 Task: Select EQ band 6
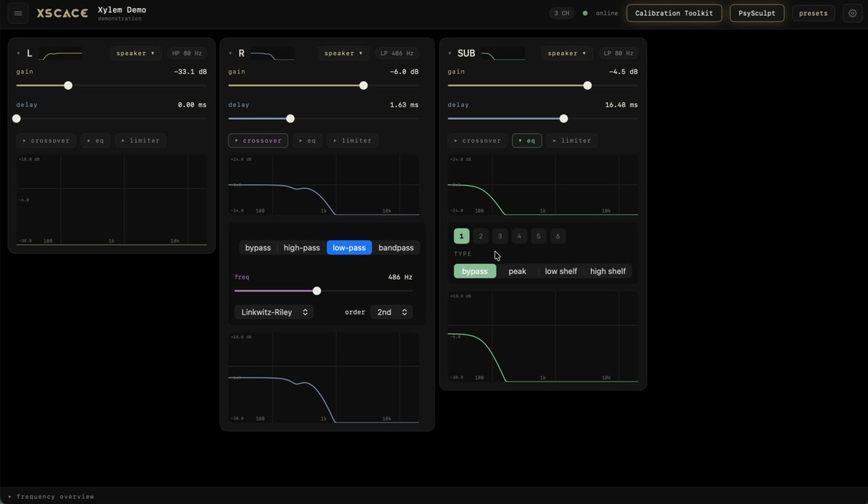coord(558,236)
